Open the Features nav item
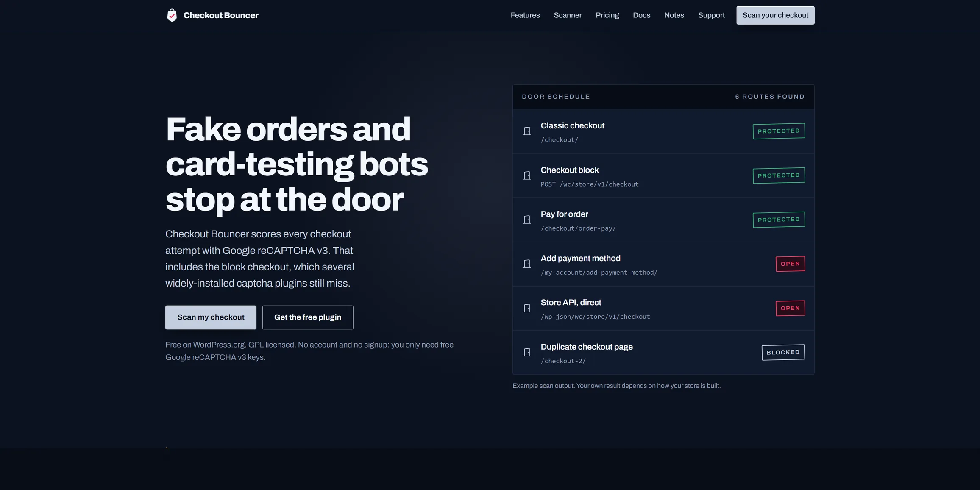Viewport: 980px width, 490px height. pyautogui.click(x=525, y=15)
